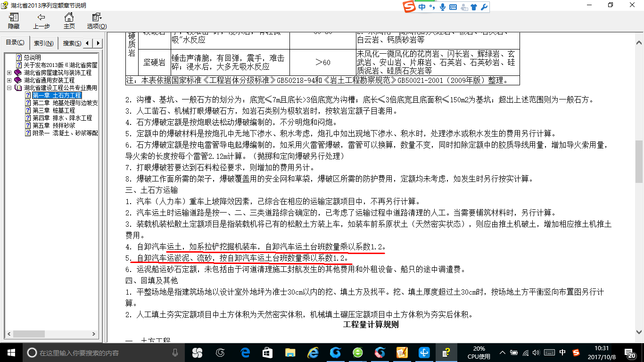Click the volume speaker tray icon
Viewport: 644px width, 362px height.
click(x=537, y=353)
